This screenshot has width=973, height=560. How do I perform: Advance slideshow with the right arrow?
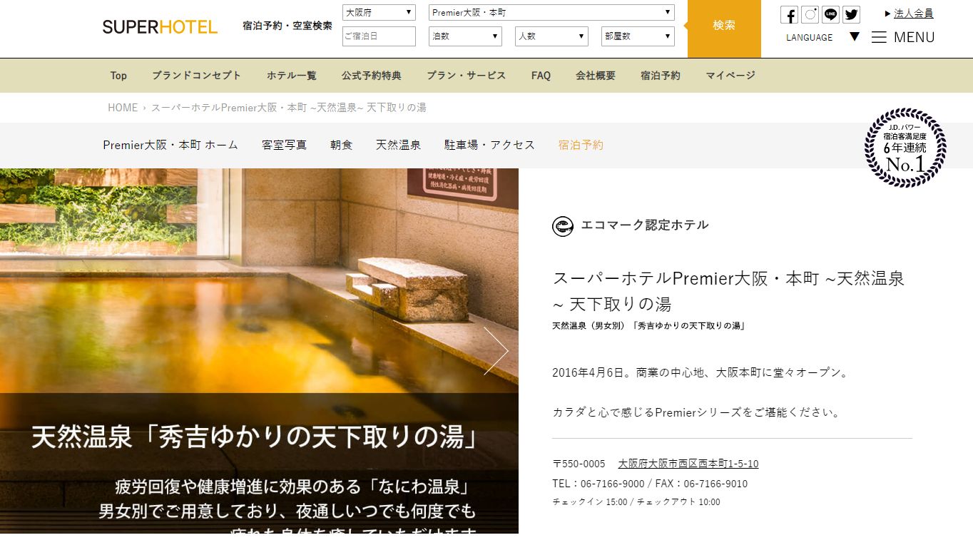click(496, 351)
